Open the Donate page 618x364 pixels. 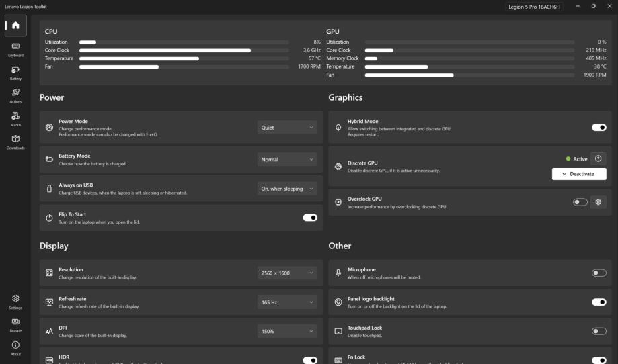15,325
